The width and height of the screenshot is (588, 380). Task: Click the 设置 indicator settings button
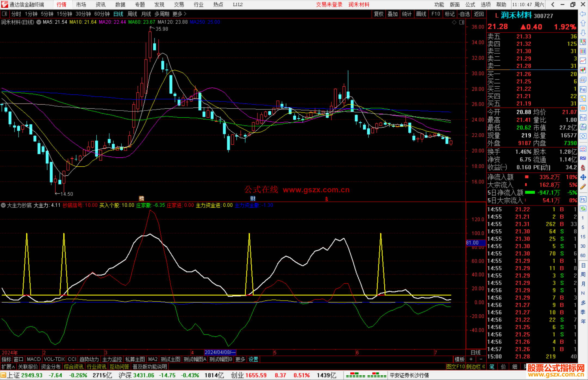(x=253, y=359)
